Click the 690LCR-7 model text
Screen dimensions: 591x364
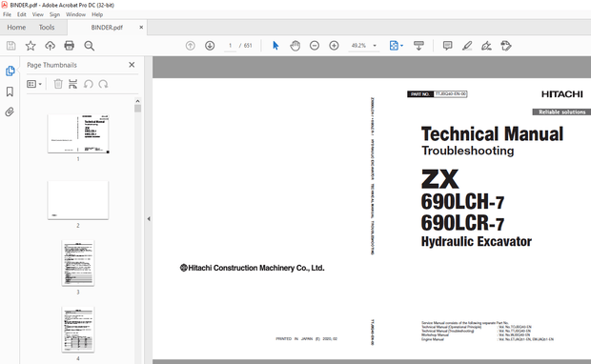point(462,223)
